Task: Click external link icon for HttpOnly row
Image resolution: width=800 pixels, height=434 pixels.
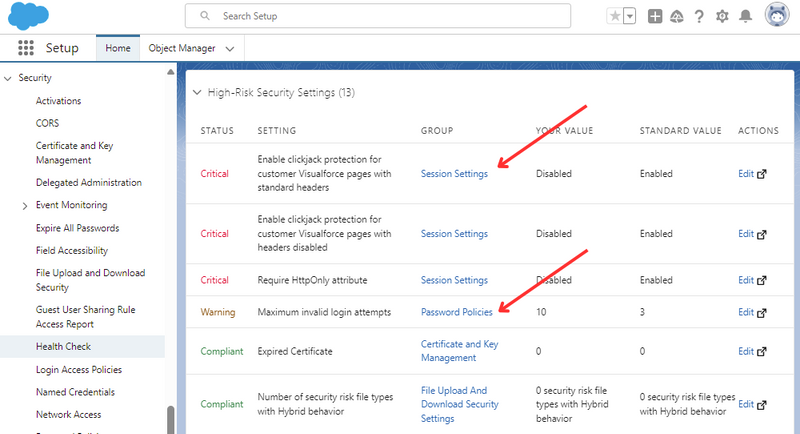Action: pyautogui.click(x=762, y=280)
